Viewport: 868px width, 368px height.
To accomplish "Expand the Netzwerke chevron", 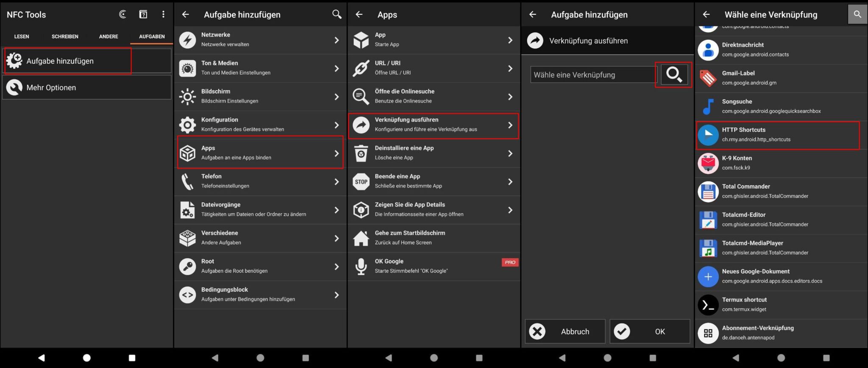I will 337,40.
